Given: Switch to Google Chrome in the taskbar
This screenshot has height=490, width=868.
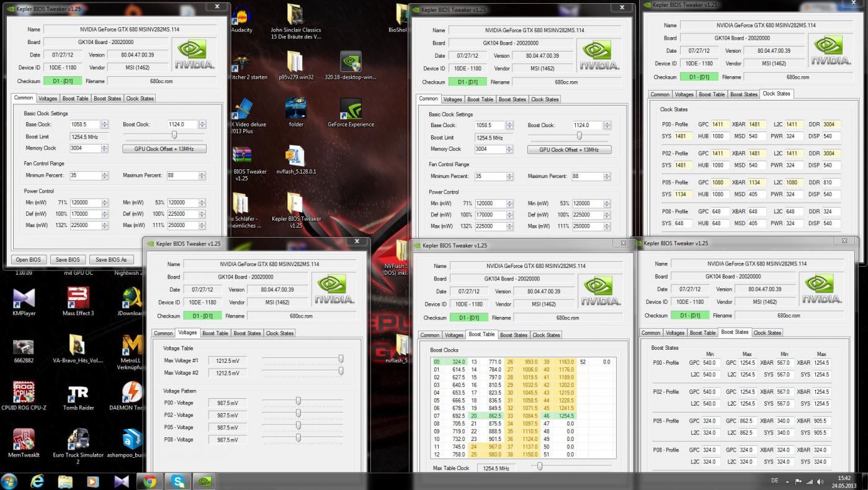Looking at the screenshot, I should click(150, 481).
